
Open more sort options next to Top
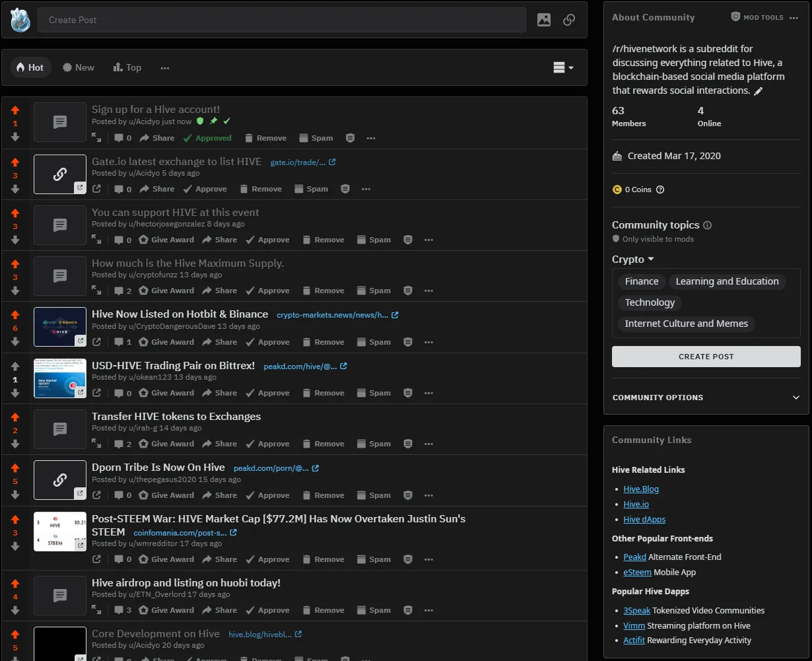(x=165, y=67)
